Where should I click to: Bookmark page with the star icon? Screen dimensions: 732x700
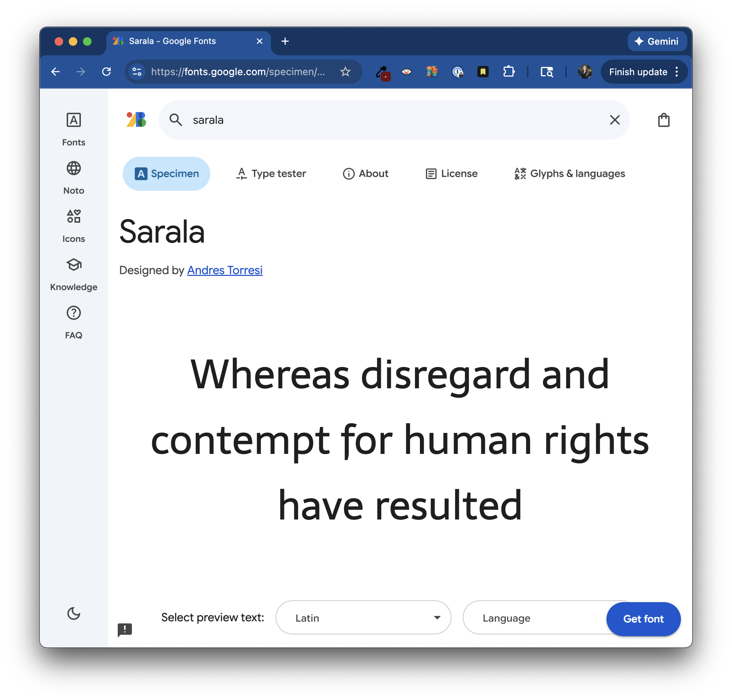coord(345,72)
